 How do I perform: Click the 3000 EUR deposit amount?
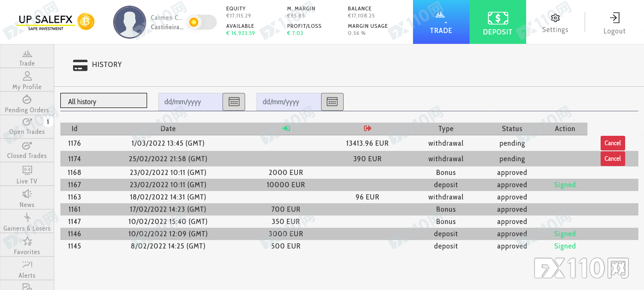pos(286,234)
